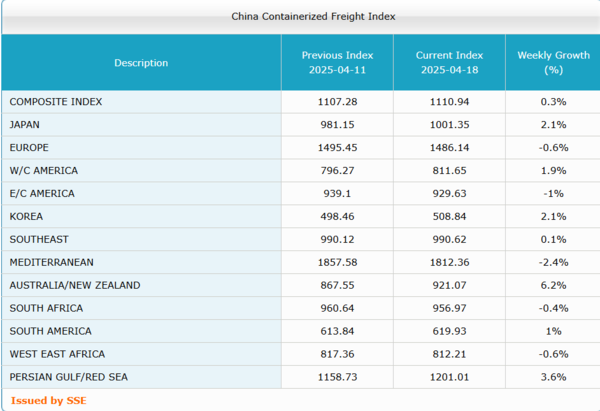The image size is (600, 411).
Task: Select the MEDITERRANEAN row label
Action: click(x=52, y=262)
